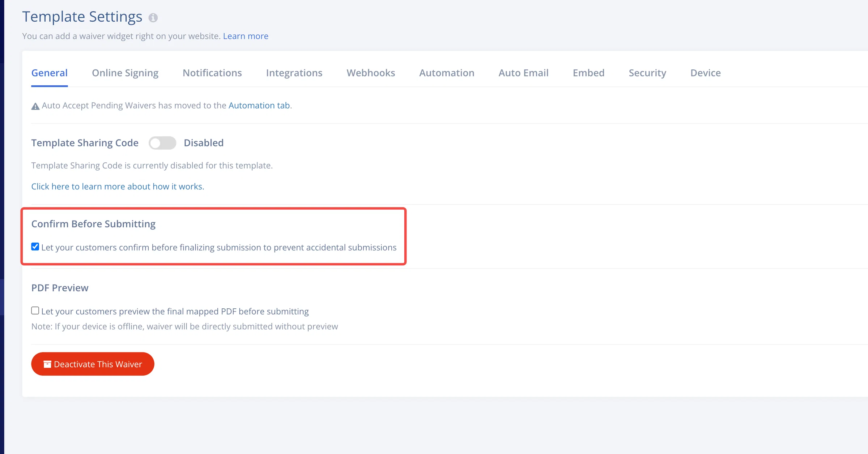Switch to the Online Signing tab
868x454 pixels.
(125, 73)
